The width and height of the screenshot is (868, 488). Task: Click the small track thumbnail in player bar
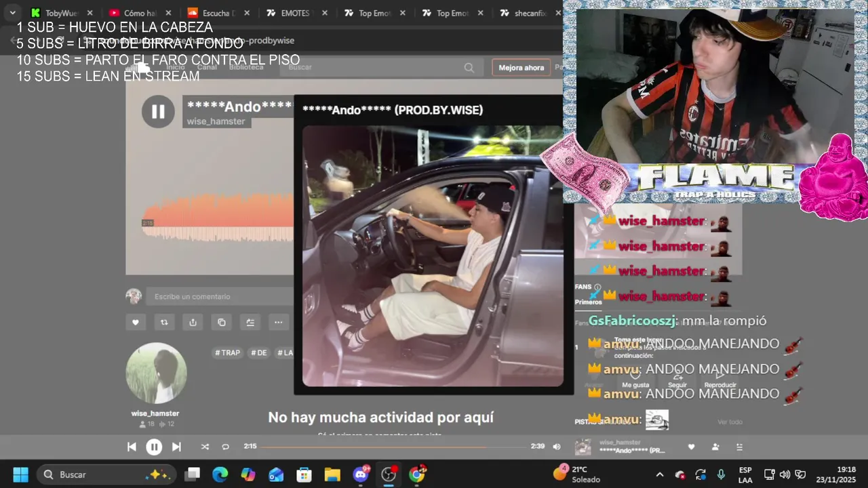pyautogui.click(x=583, y=447)
